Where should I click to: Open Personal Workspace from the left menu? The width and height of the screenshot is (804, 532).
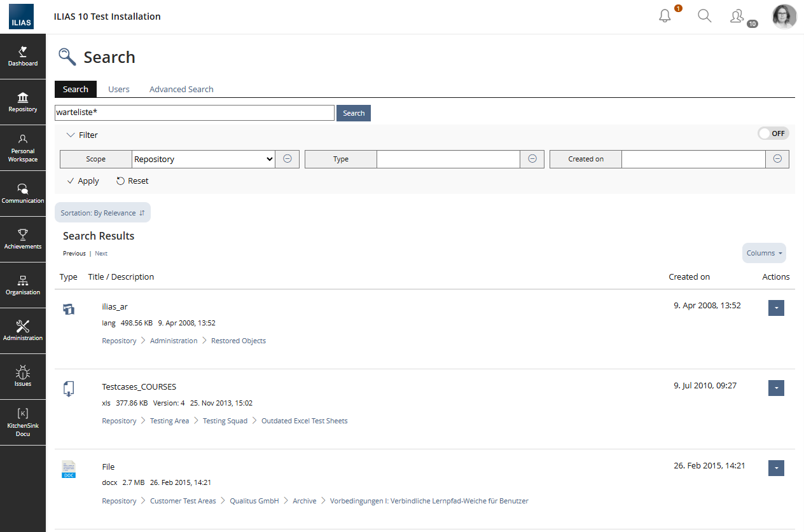tap(23, 147)
